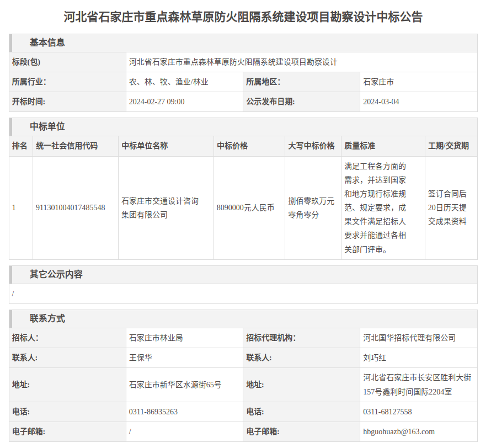Screen dimensions: 491x448
Task: Click the industry value 农、林、牧、渔业/林业
Action: point(168,82)
